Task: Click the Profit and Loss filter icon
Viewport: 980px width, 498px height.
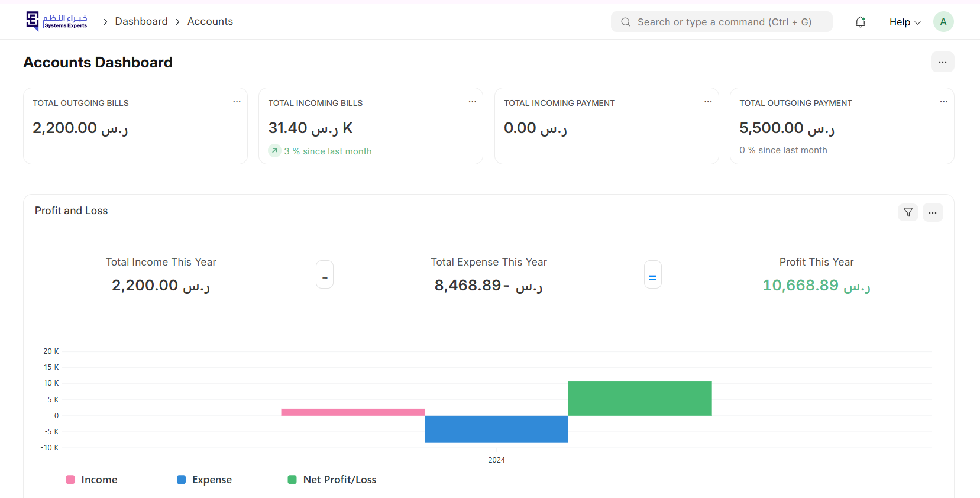Action: 908,212
